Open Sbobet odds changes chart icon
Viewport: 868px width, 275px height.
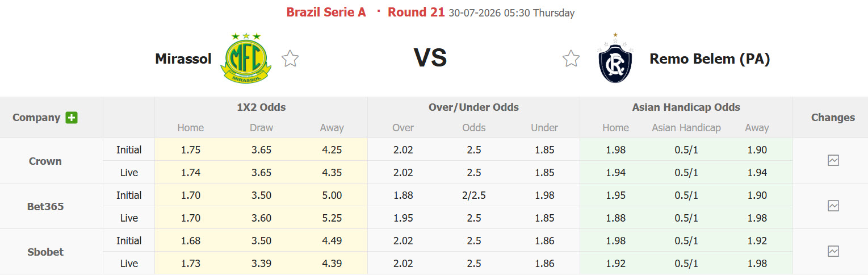[x=833, y=251]
